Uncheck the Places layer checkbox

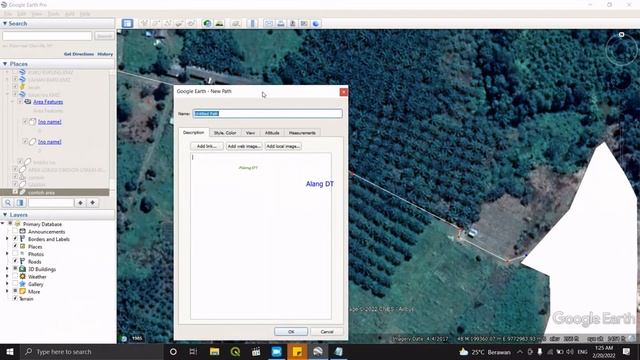15,246
